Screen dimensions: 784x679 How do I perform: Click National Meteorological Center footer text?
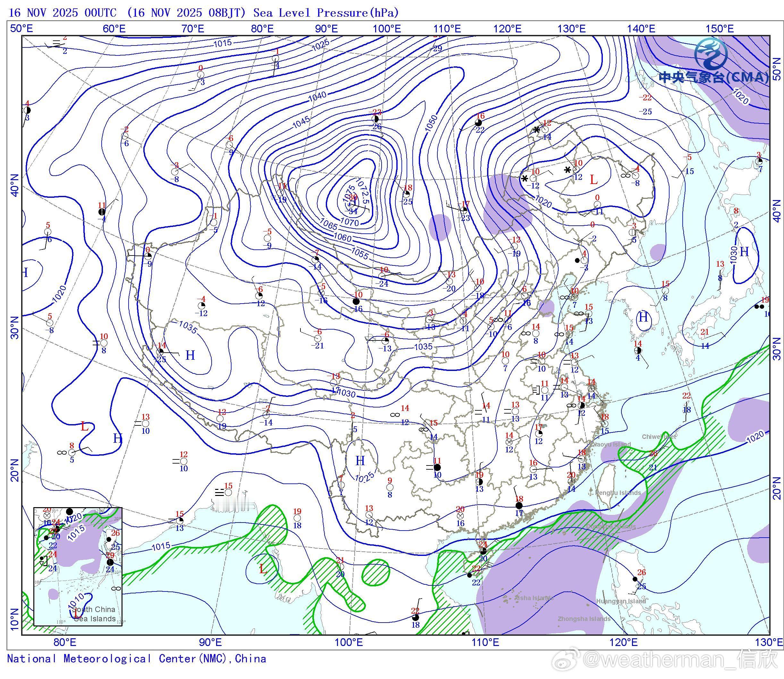coord(136,658)
